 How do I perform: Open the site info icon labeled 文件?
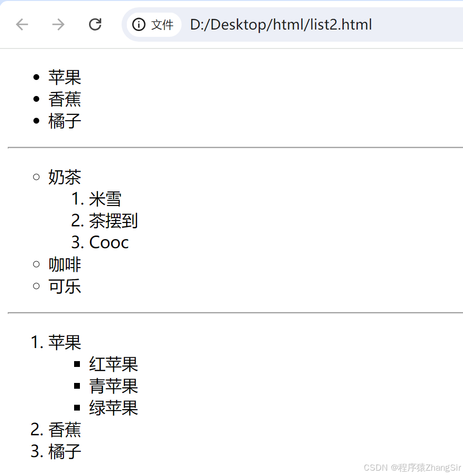[x=153, y=25]
